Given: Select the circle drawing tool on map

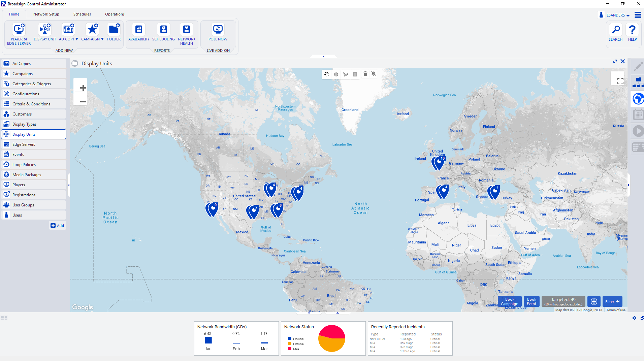Looking at the screenshot, I should click(x=336, y=74).
